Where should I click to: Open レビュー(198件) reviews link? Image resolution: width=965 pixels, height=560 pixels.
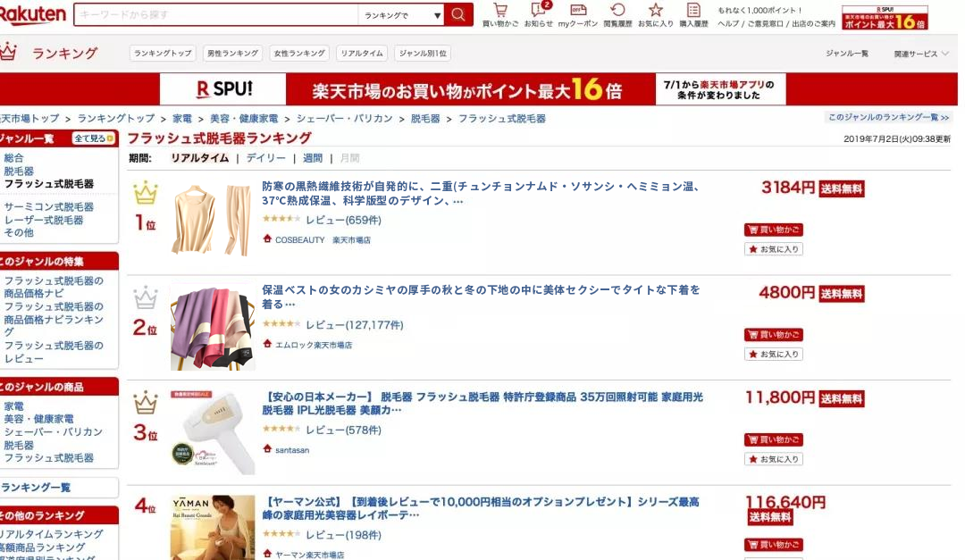click(343, 535)
